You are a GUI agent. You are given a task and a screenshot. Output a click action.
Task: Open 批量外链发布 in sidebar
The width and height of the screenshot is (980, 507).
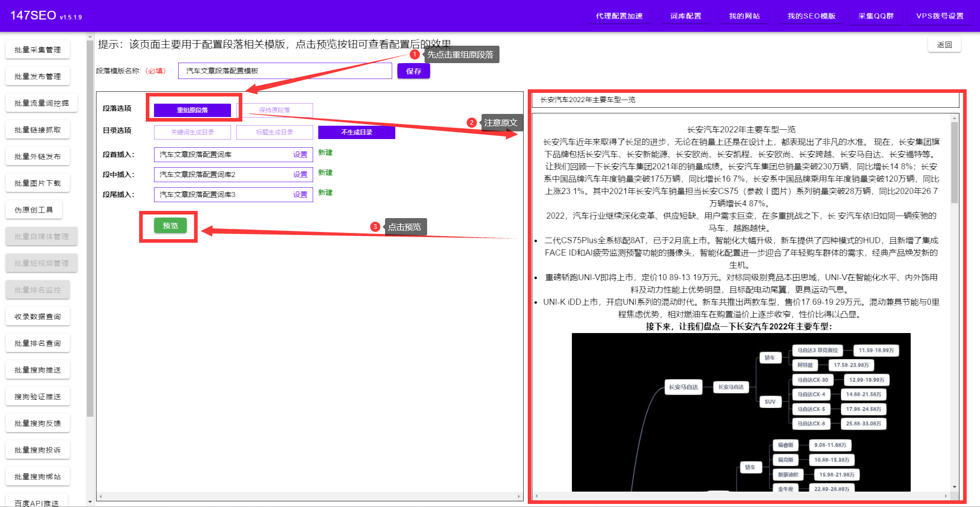(37, 157)
